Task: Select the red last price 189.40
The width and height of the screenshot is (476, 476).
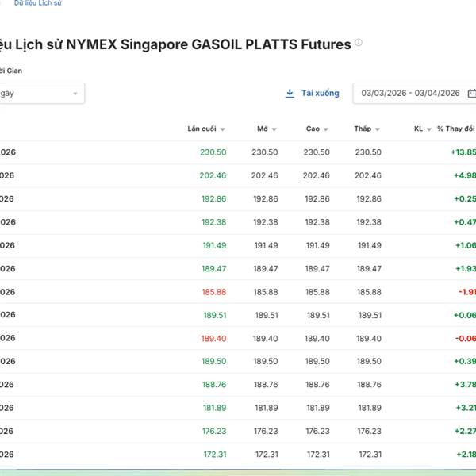Action: tap(213, 339)
